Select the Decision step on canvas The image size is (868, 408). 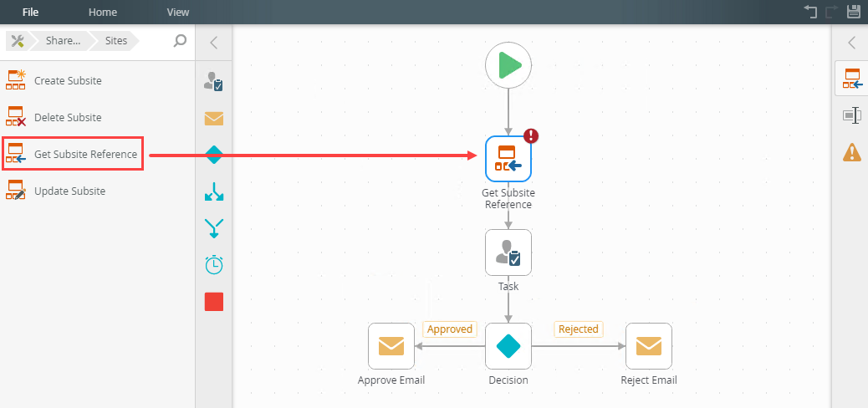[x=508, y=346]
